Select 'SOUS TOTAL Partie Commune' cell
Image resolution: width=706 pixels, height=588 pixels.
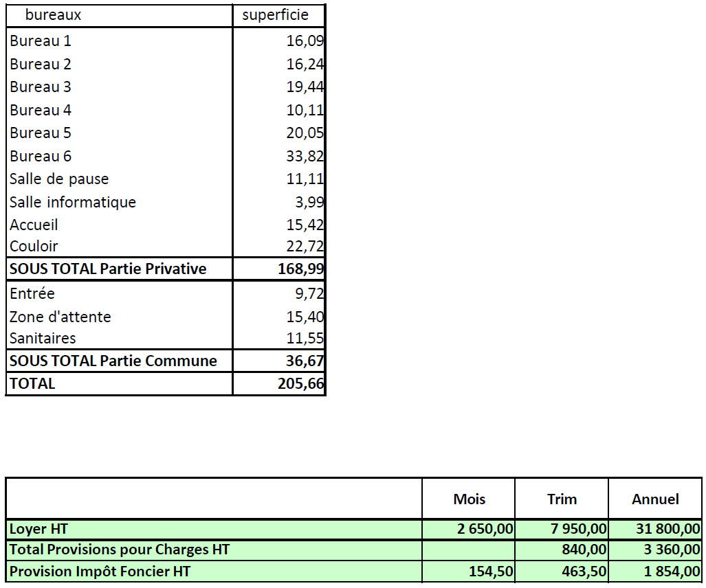pos(113,361)
